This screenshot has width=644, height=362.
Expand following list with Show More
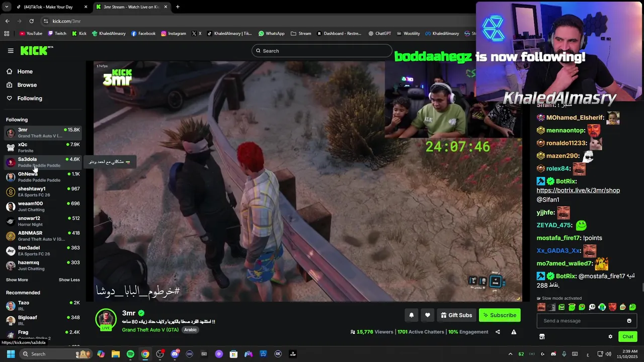[x=17, y=280]
